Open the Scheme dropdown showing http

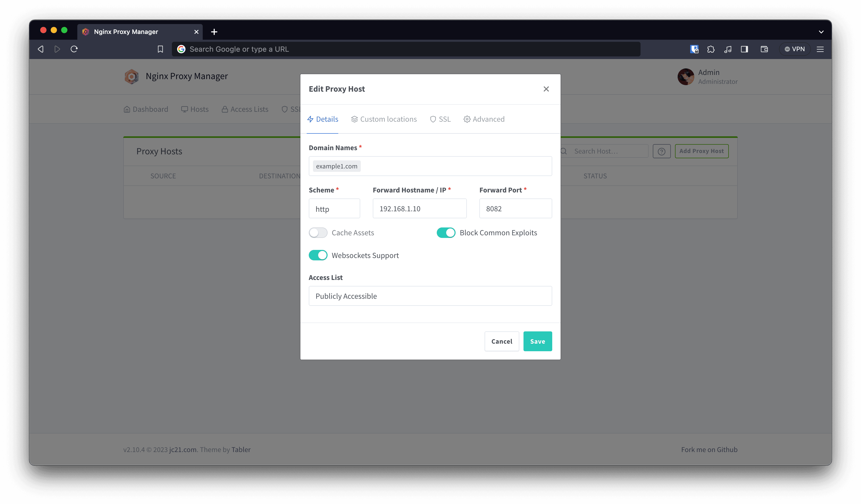(334, 209)
